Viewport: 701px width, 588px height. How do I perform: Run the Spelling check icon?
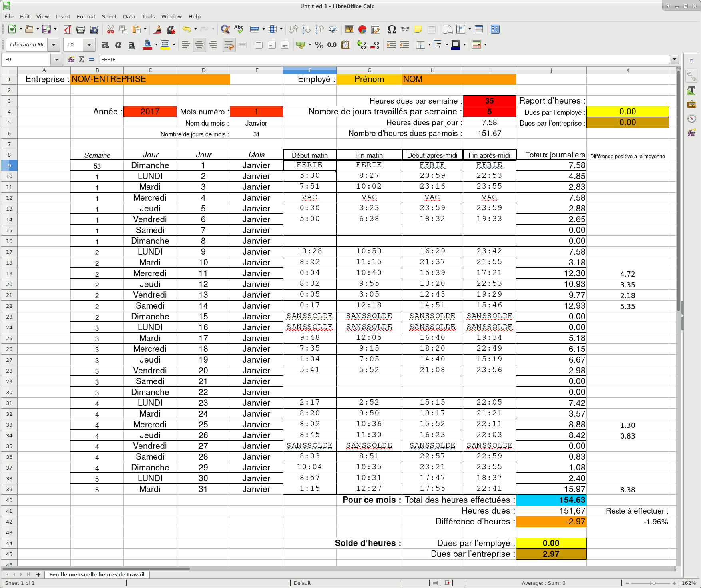[239, 29]
